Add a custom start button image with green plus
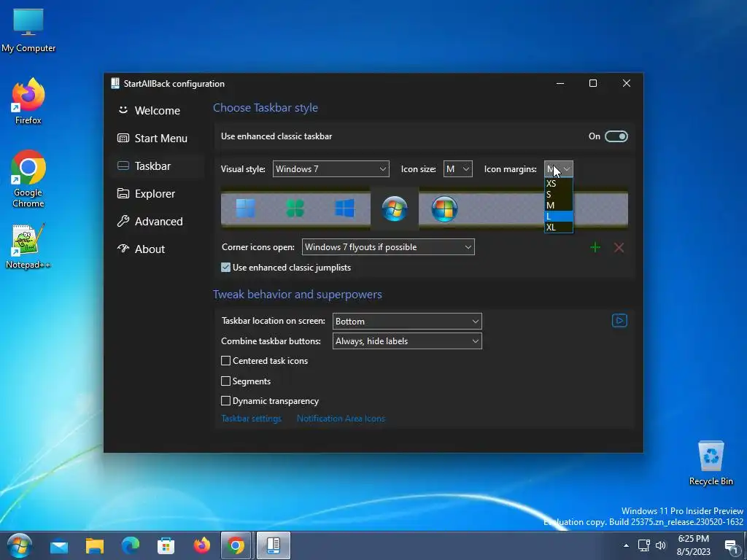The width and height of the screenshot is (747, 560). (x=595, y=247)
